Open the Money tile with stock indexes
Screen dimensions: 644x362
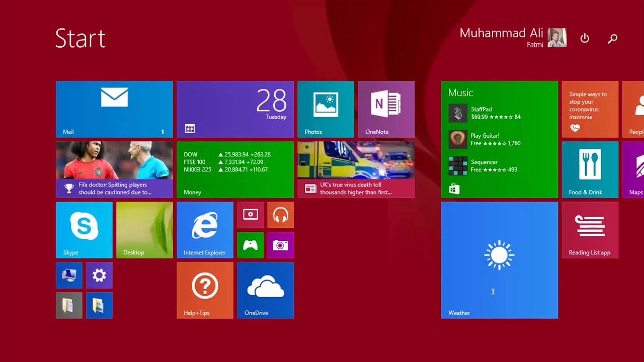click(x=235, y=169)
